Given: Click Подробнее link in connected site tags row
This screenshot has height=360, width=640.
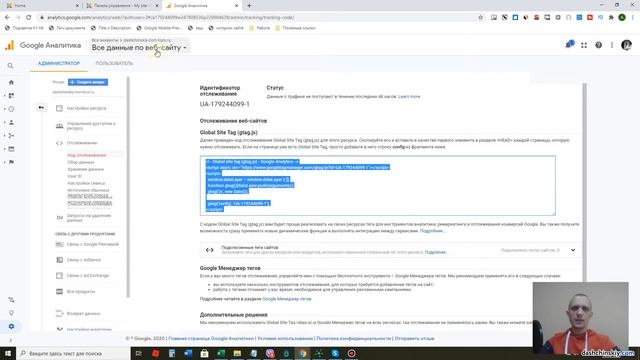Looking at the screenshot, I should [436, 252].
